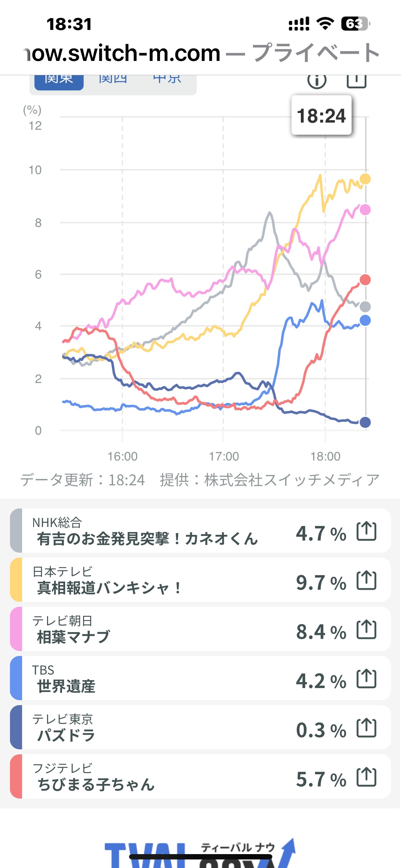Share the 日本テレビ 9.7% rating
This screenshot has height=868, width=401.
[366, 580]
